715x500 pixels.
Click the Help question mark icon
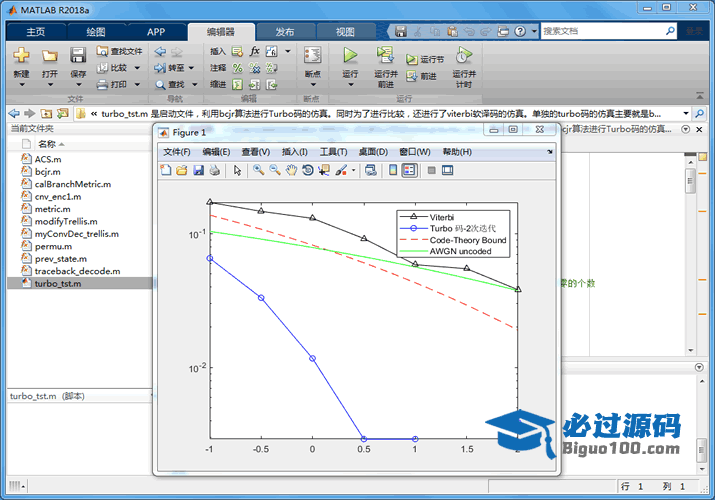click(x=520, y=31)
